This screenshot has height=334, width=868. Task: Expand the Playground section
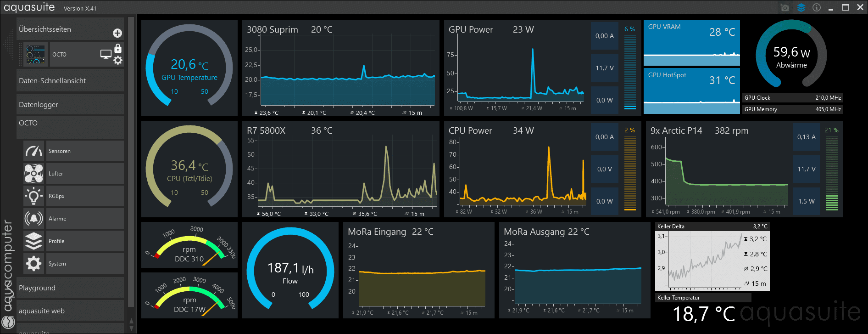pyautogui.click(x=70, y=288)
